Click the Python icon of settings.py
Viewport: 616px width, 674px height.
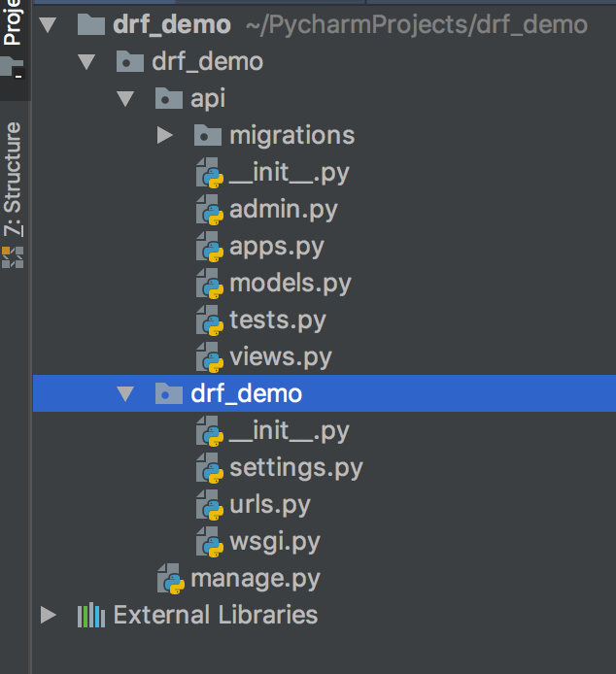coord(210,468)
